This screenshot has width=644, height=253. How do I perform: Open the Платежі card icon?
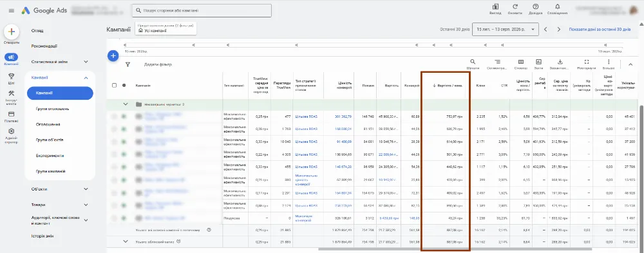12,114
